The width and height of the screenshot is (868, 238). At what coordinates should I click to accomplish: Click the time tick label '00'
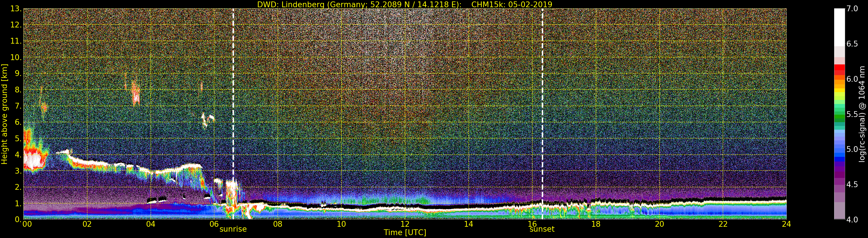27,224
